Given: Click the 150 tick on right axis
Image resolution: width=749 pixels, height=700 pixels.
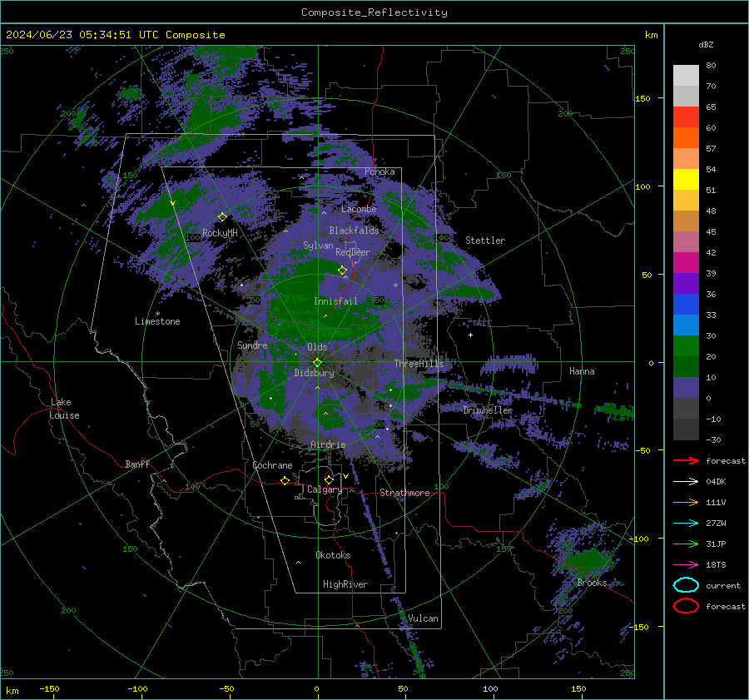Looking at the screenshot, I should coord(643,98).
